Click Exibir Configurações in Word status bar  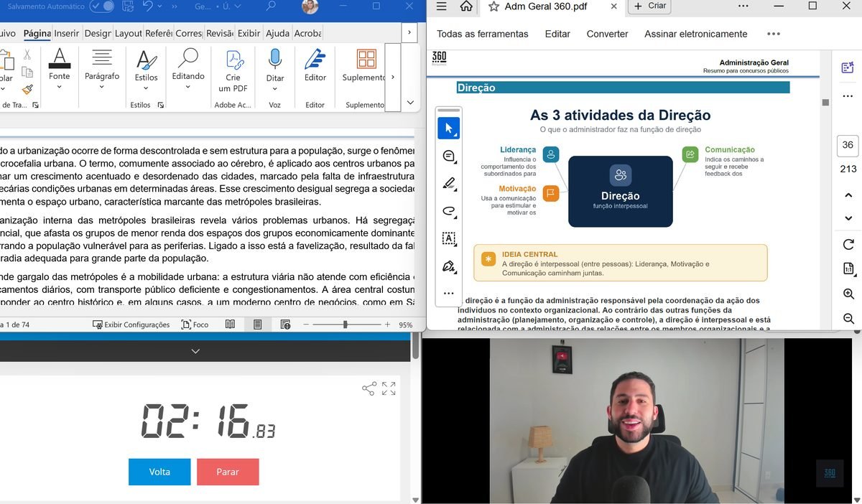pos(131,325)
